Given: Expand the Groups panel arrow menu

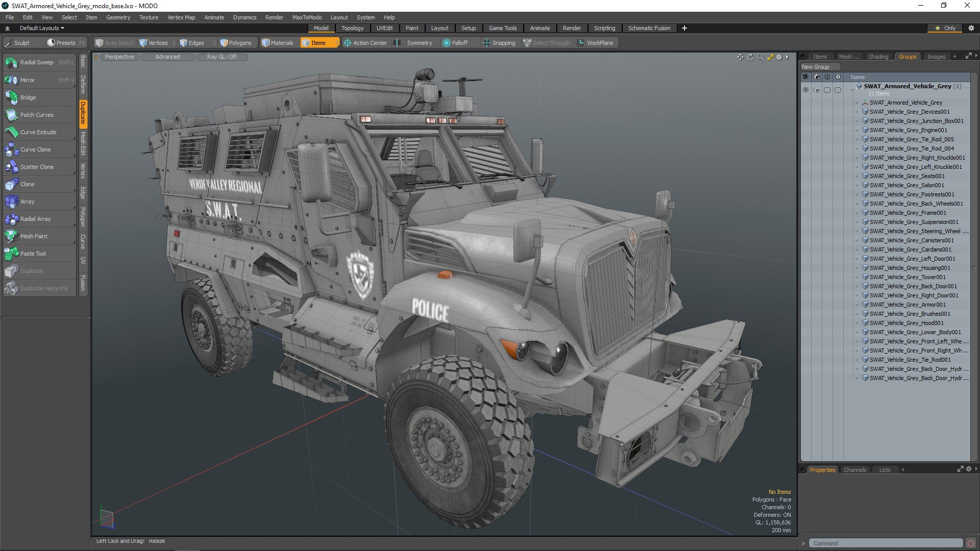Looking at the screenshot, I should pos(976,56).
